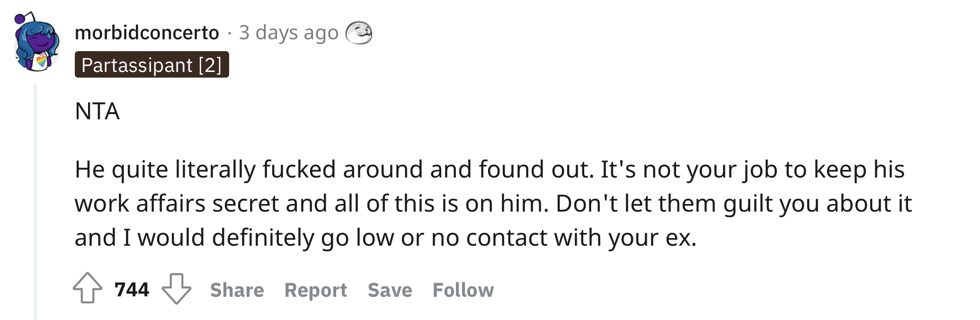This screenshot has width=980, height=320.
Task: Click the Partassipant [2] flair badge
Action: pos(151,65)
